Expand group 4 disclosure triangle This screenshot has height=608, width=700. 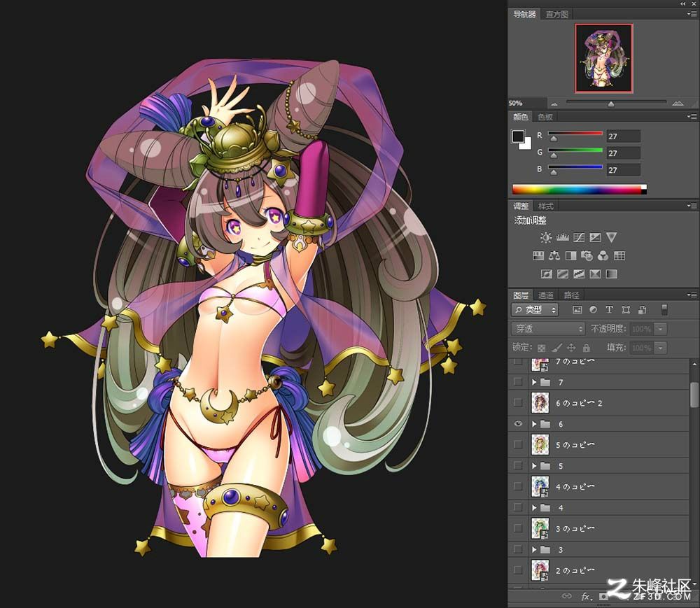(534, 508)
